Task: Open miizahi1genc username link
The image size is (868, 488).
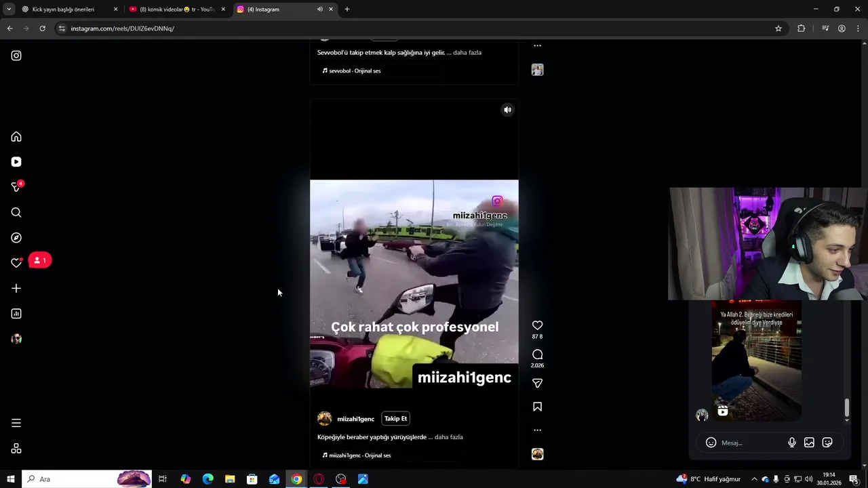Action: tap(356, 419)
